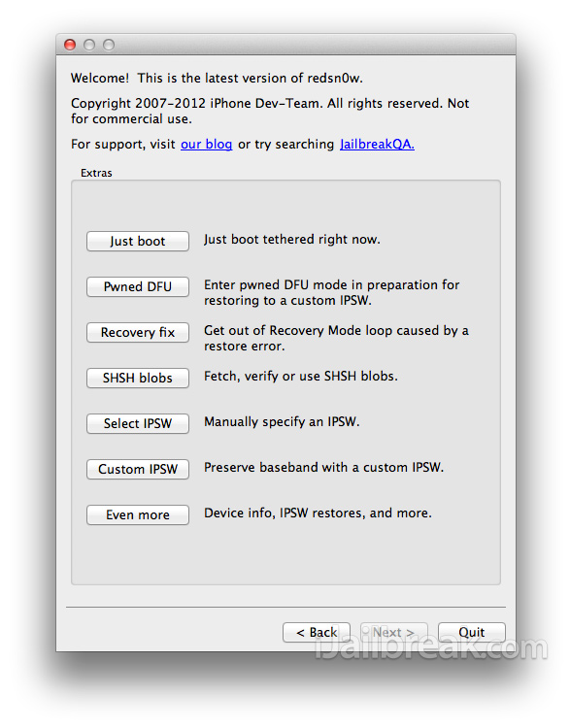This screenshot has width=570, height=728.
Task: Click 'Enter pwned DFU mode' description
Action: click(x=332, y=292)
